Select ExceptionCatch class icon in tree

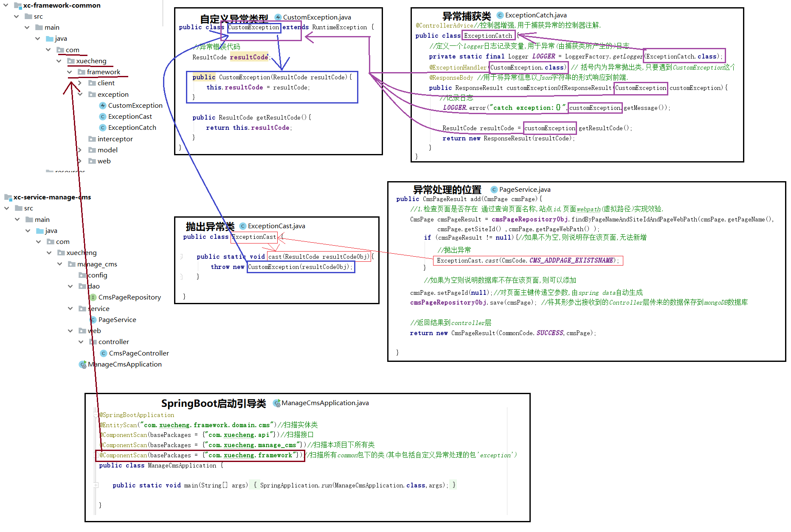pos(103,128)
